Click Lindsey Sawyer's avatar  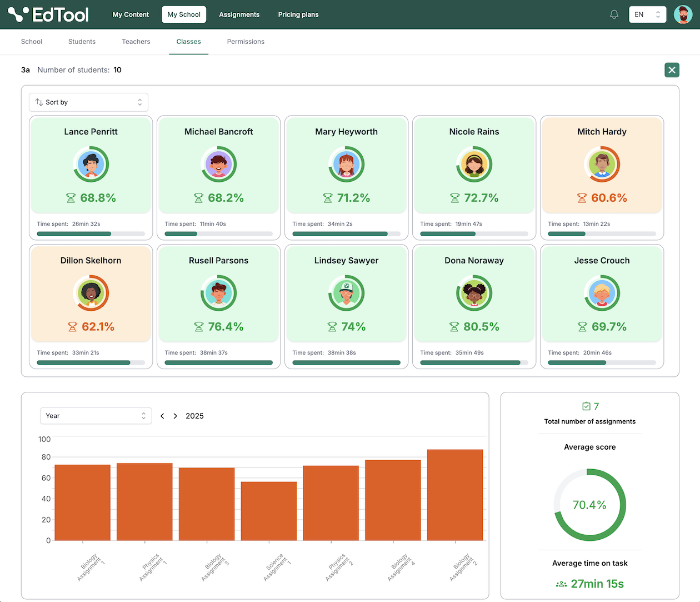tap(347, 293)
